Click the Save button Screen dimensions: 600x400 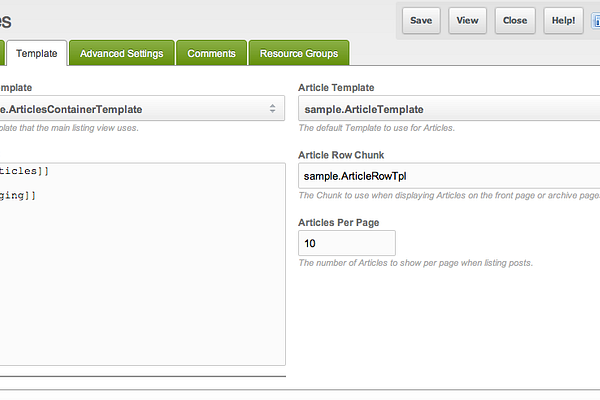[421, 21]
